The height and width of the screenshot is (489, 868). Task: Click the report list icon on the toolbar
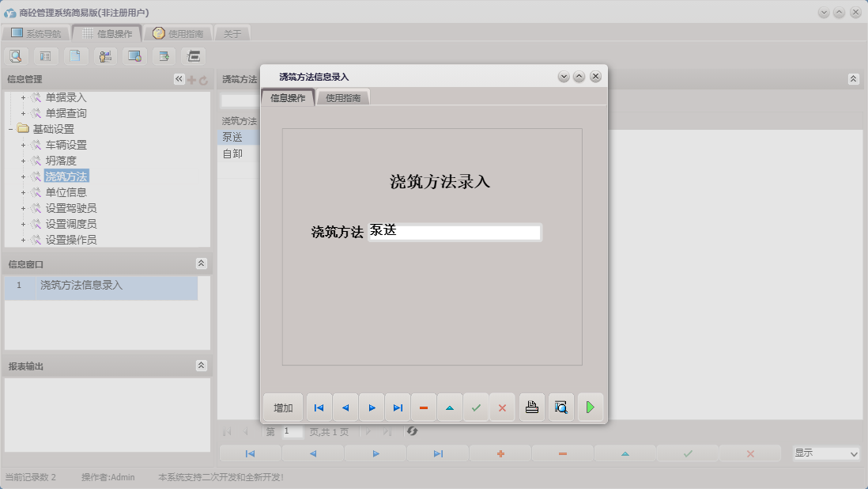[44, 56]
